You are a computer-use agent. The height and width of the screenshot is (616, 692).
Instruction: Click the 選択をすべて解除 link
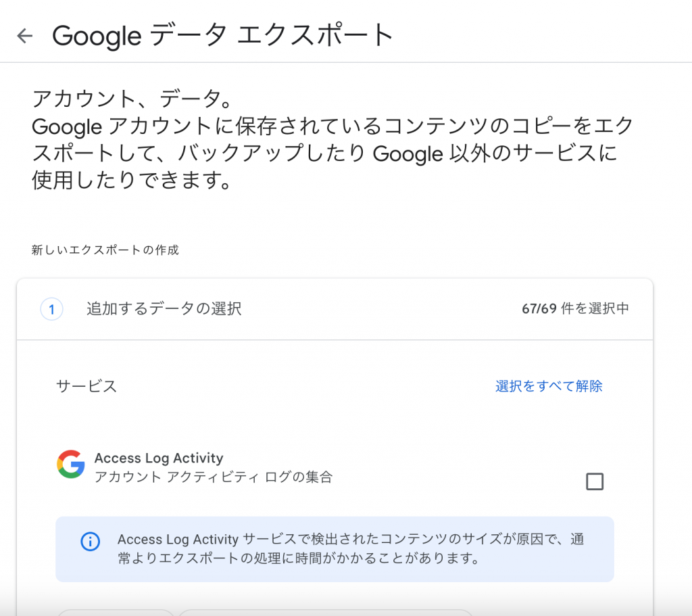coord(549,386)
